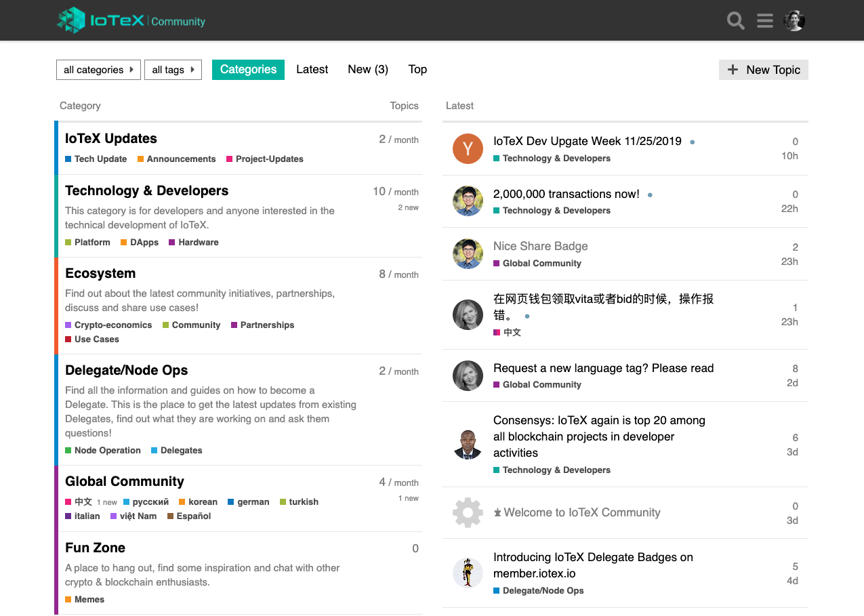Switch to the New (3) tab
This screenshot has height=616, width=864.
[368, 69]
